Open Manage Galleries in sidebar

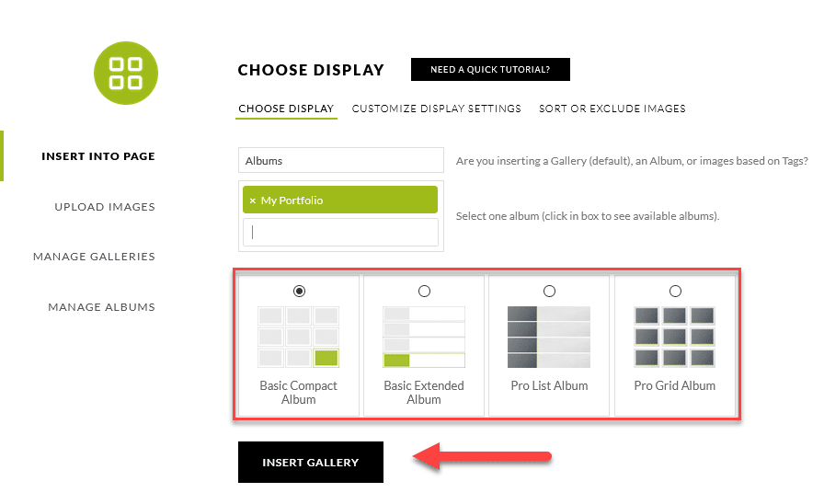point(94,257)
